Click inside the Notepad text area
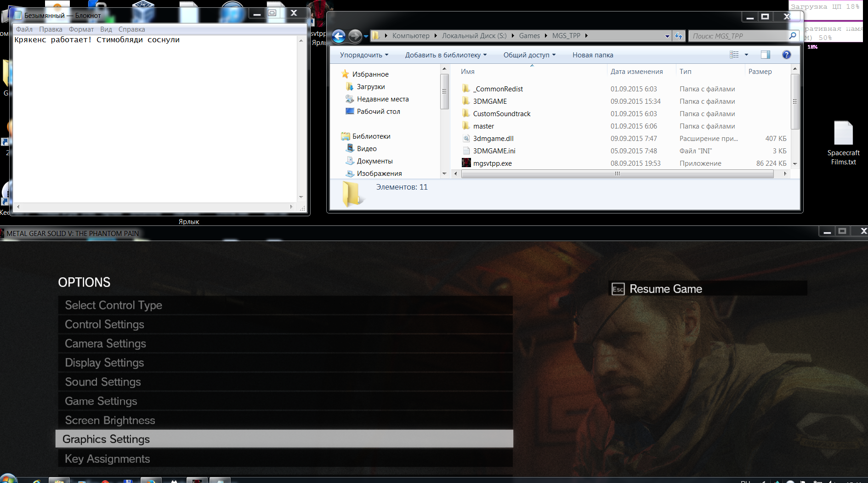 tap(155, 118)
